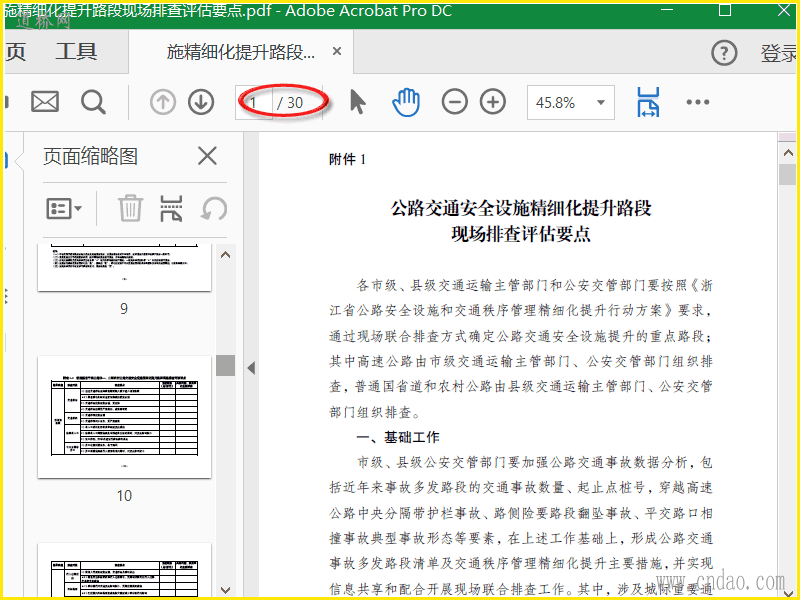This screenshot has height=600, width=800.
Task: Zoom out with the minus button
Action: [455, 102]
